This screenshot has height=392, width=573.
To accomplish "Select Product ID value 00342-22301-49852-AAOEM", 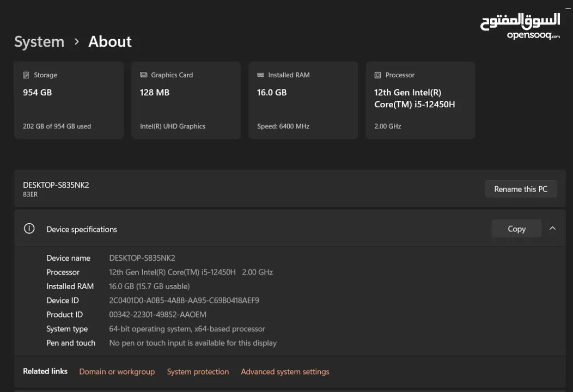I will tap(158, 315).
